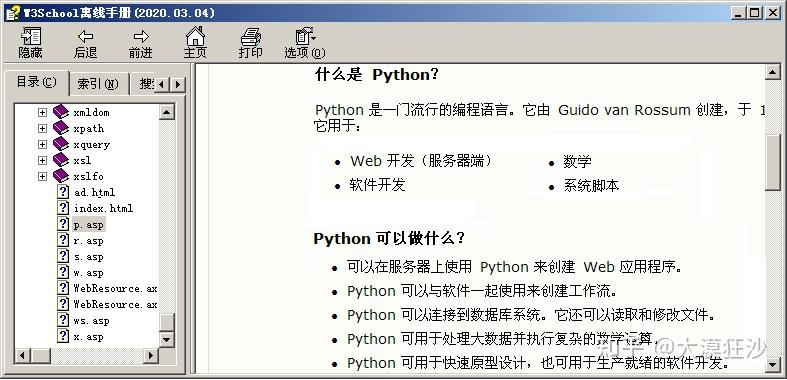Click the bullet text 系统脚本
The height and width of the screenshot is (380, 787).
coord(591,186)
